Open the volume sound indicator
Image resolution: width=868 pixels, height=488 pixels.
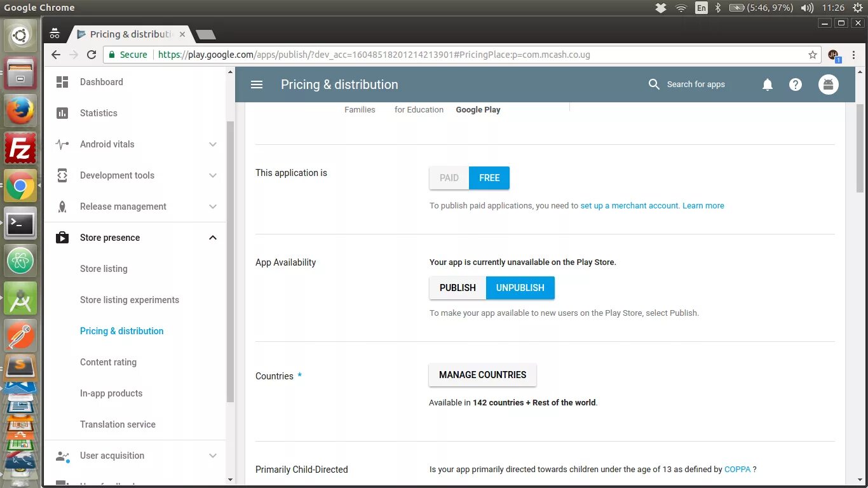tap(807, 8)
